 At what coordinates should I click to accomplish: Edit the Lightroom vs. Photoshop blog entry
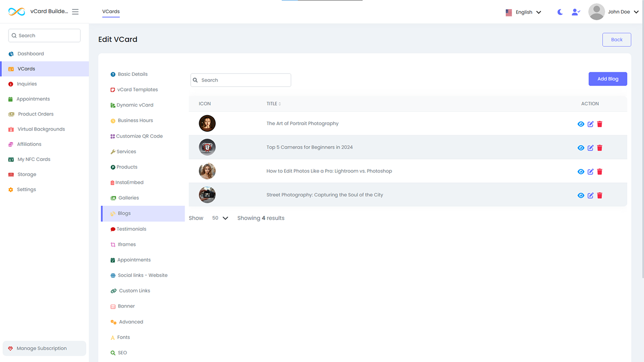(x=591, y=172)
